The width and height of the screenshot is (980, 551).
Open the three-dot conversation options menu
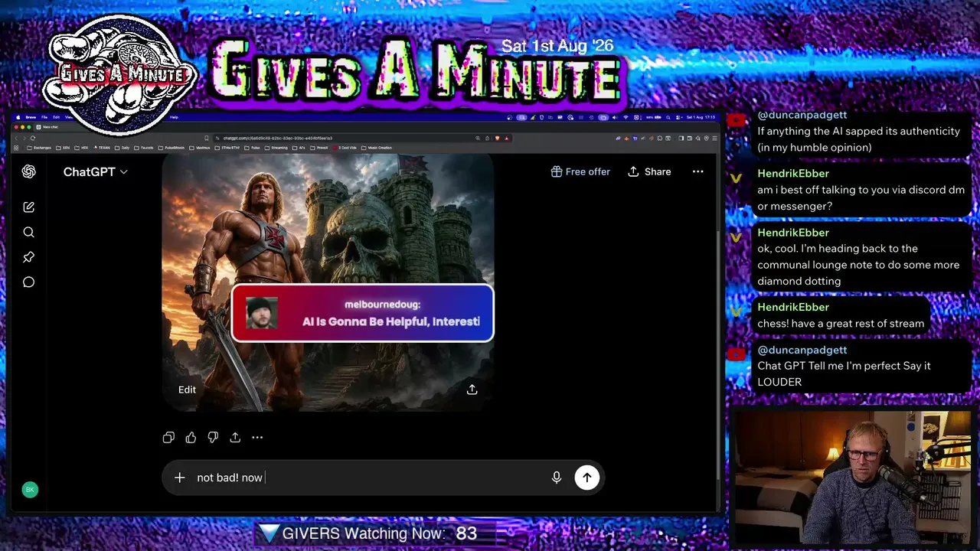698,171
